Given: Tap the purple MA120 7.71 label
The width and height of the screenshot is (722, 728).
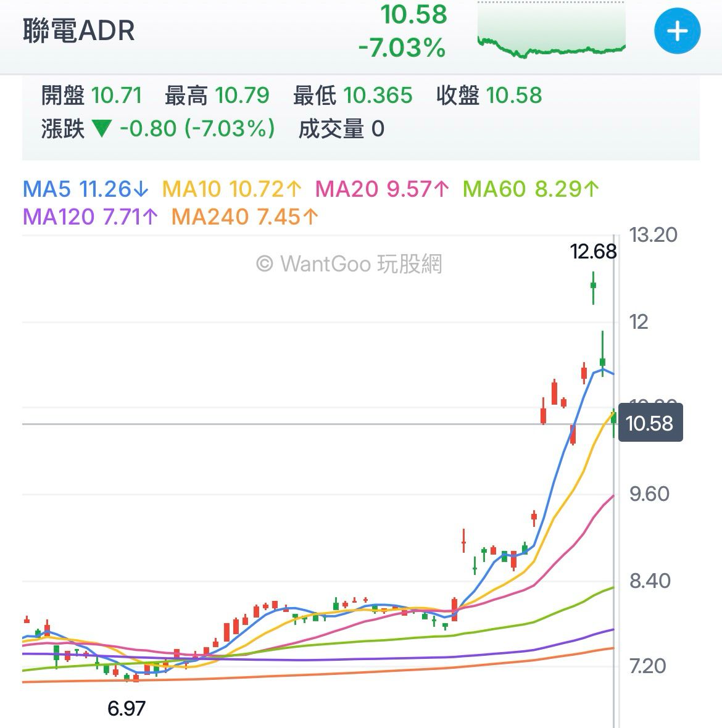Looking at the screenshot, I should point(90,217).
